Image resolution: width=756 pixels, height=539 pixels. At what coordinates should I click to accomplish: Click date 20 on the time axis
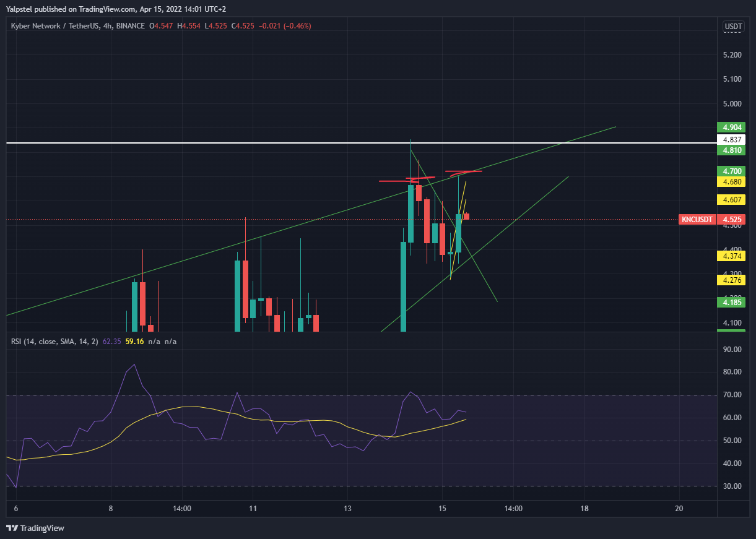[x=679, y=509]
